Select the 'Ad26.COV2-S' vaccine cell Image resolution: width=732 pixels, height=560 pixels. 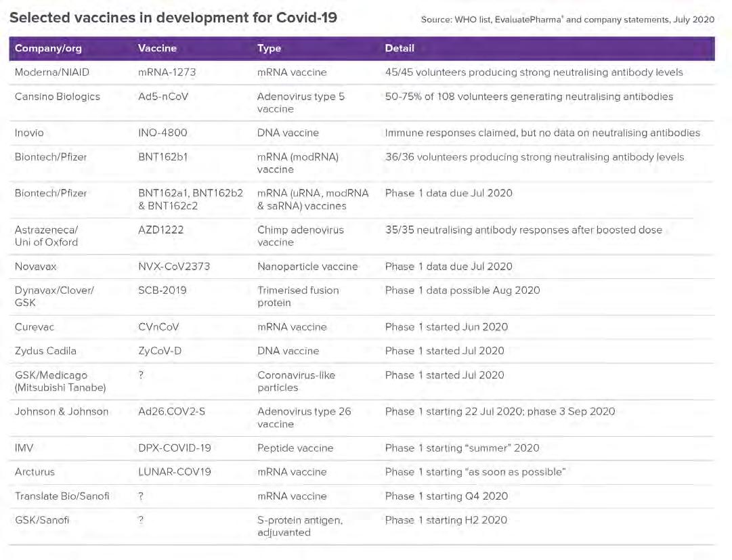(171, 412)
